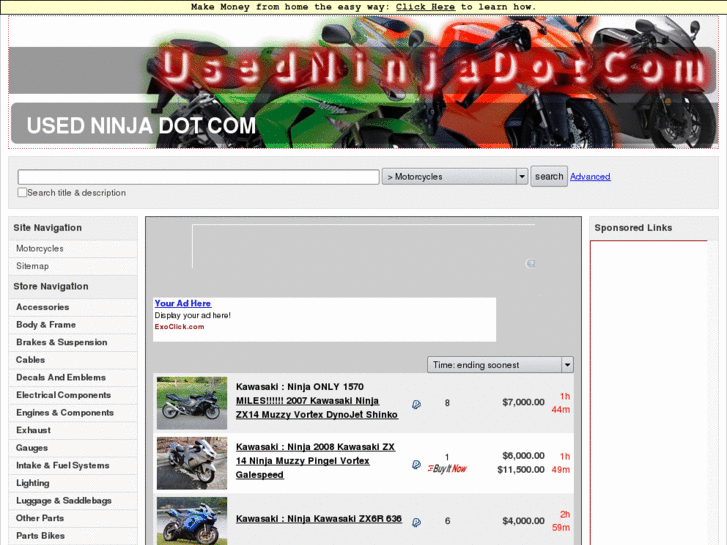
Task: Select the Electrical Components category
Action: [x=64, y=395]
